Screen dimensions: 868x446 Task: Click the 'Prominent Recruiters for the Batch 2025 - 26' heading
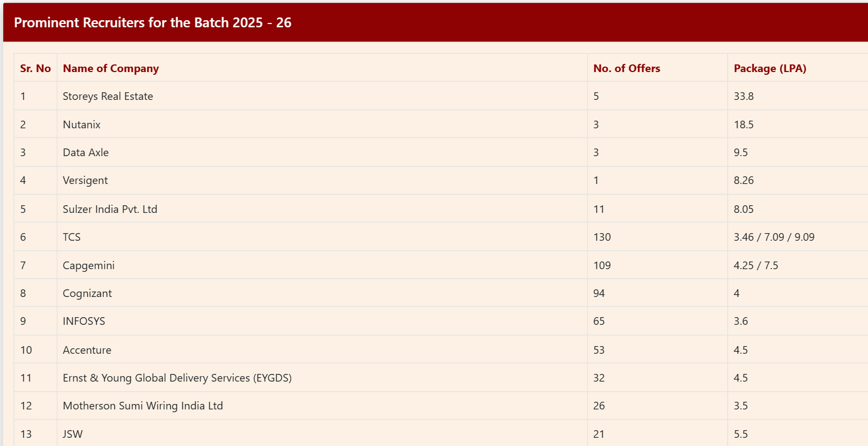click(x=152, y=22)
